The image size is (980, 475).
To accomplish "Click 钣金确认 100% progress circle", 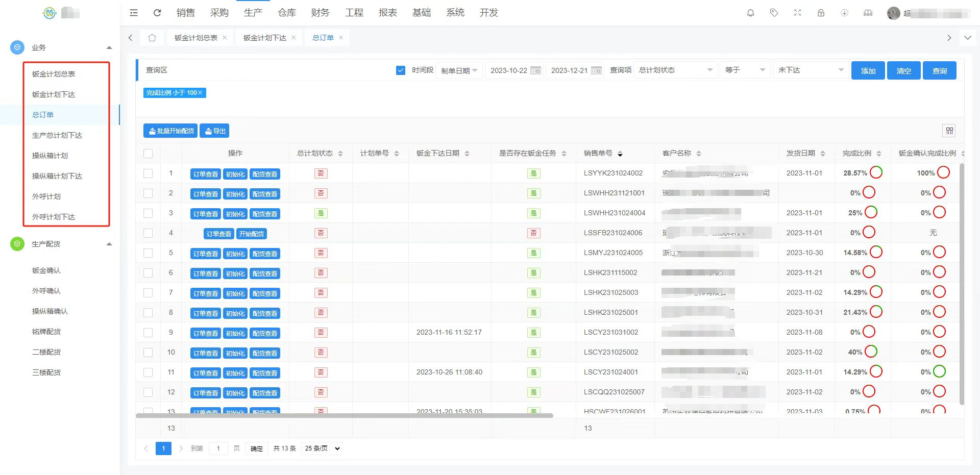I will (943, 172).
